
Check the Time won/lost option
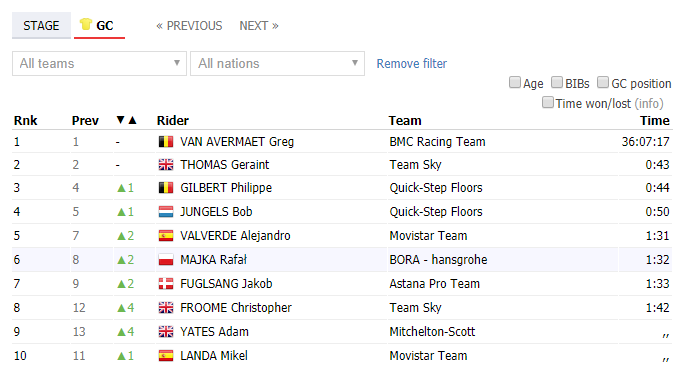click(547, 102)
